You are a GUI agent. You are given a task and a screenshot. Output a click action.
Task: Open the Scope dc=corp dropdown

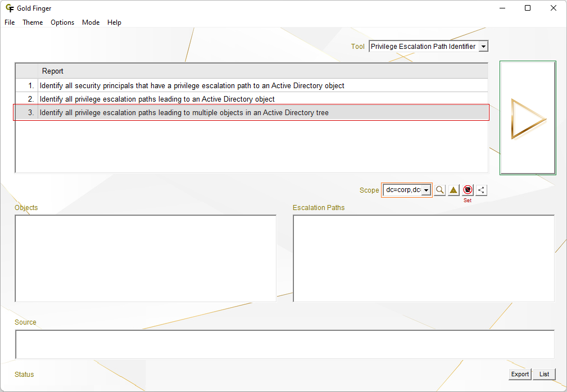coord(427,190)
